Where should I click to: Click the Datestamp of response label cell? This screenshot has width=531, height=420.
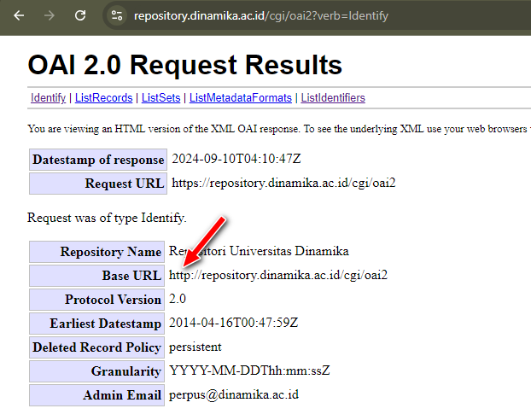coord(98,160)
